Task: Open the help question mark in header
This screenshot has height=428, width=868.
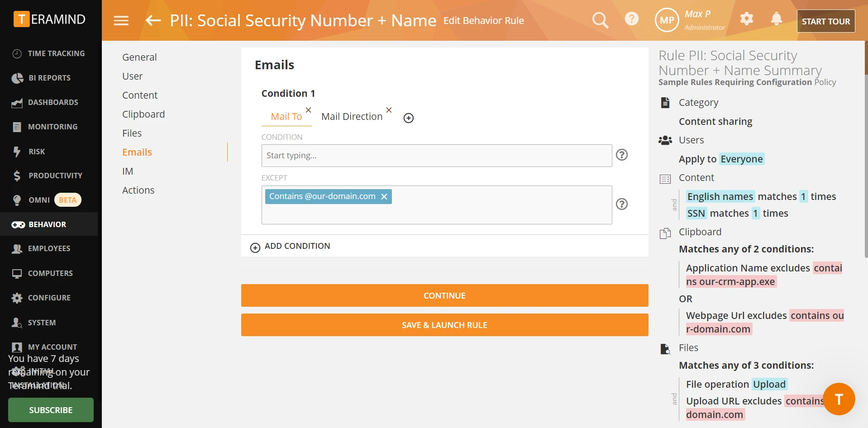Action: click(631, 19)
